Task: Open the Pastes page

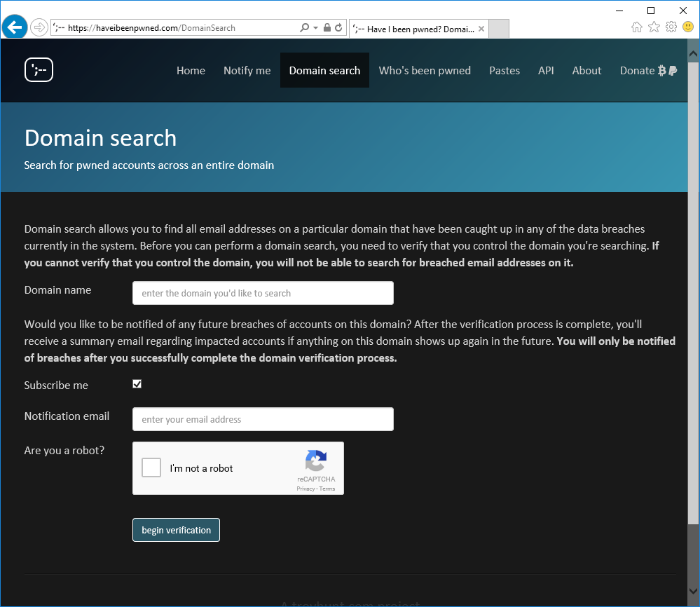Action: (505, 71)
